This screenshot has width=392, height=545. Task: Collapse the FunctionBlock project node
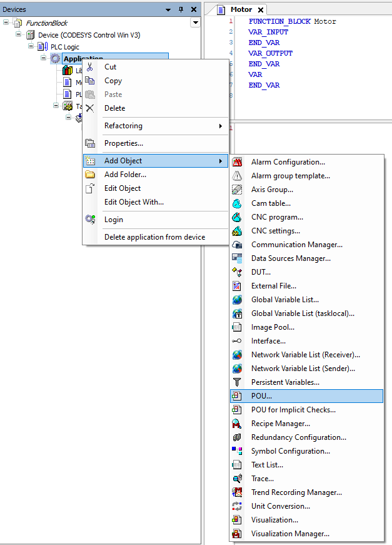coord(6,23)
